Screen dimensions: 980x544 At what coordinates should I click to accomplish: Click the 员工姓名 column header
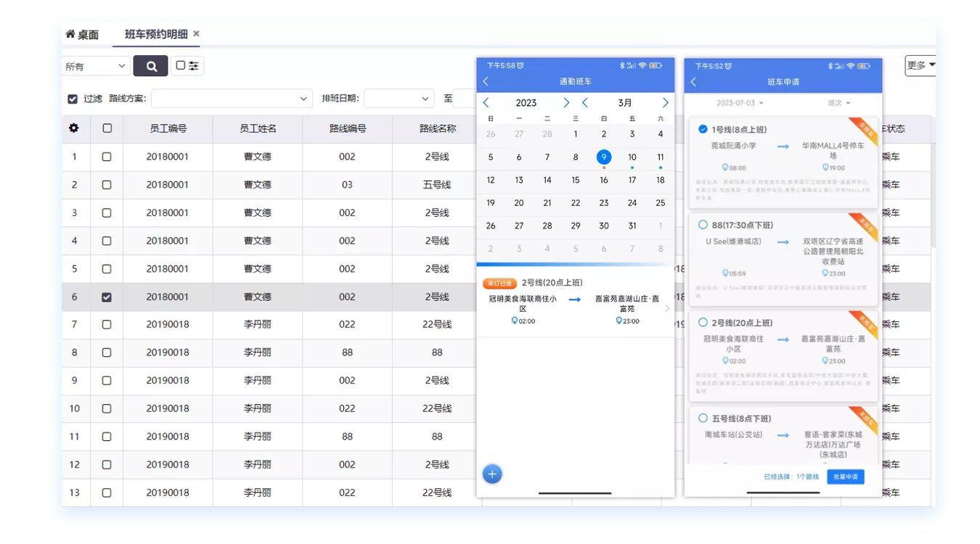pyautogui.click(x=258, y=128)
